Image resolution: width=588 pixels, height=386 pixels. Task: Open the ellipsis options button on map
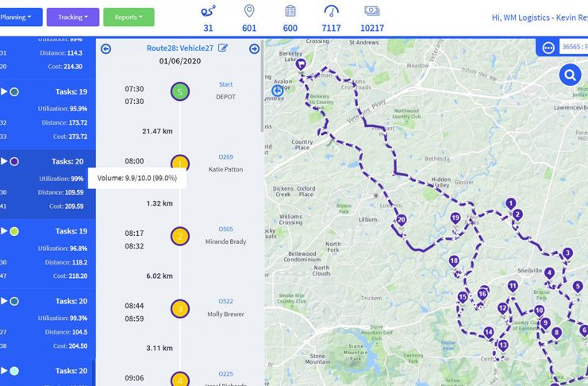(x=548, y=48)
